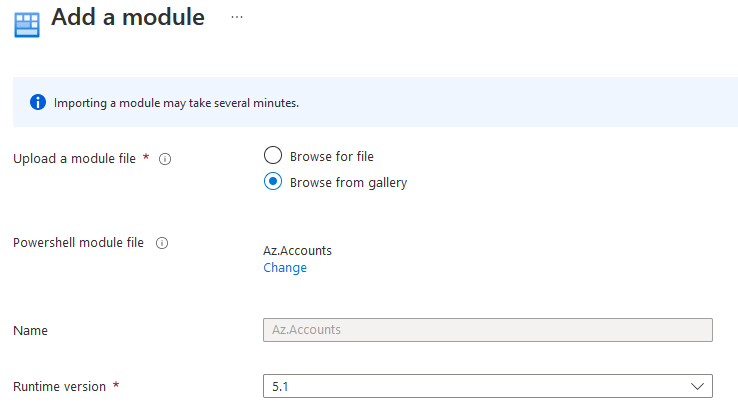Select the Browse for file radio button
The image size is (738, 417).
[x=273, y=155]
